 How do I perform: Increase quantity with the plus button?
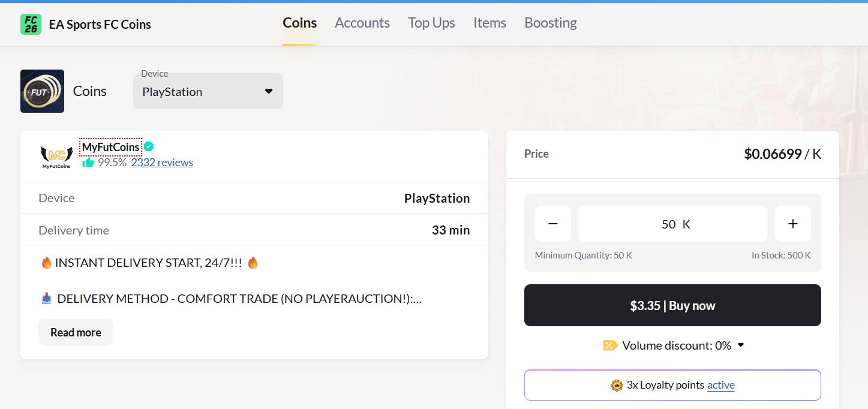[792, 223]
